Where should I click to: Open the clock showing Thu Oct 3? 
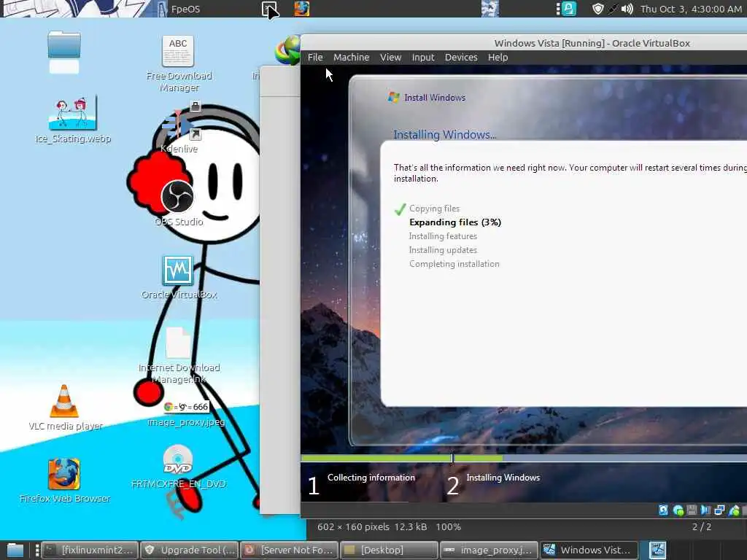(x=691, y=9)
